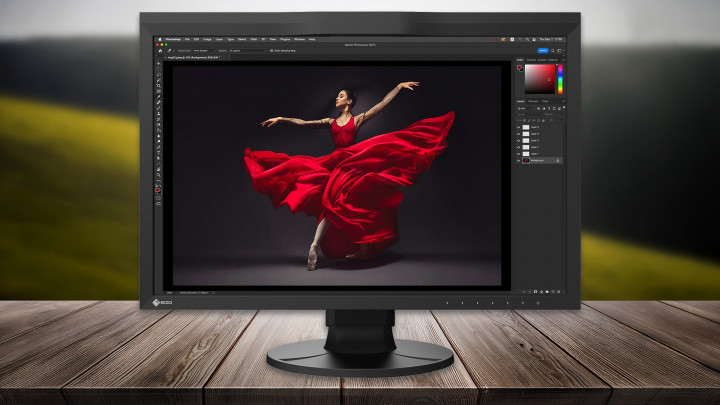Screen dimensions: 720x405
Task: Click the dancer image on the canvas
Action: (x=337, y=175)
